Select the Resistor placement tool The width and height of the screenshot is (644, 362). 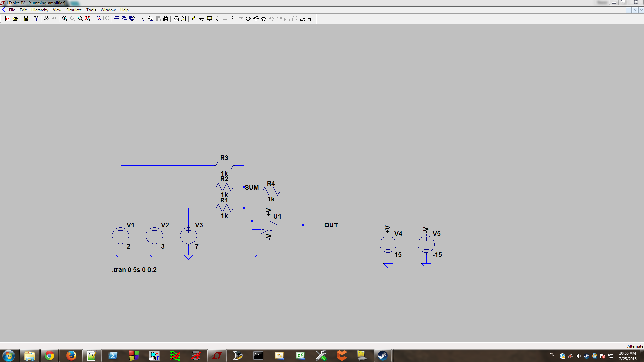tap(217, 19)
